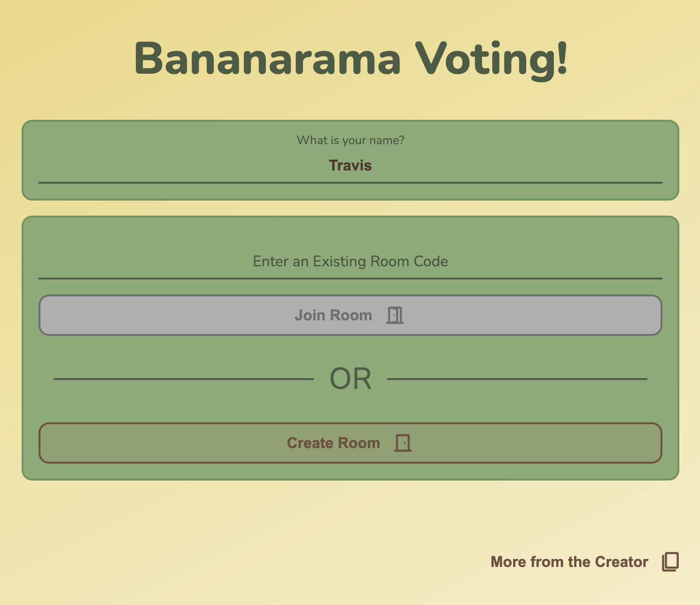The width and height of the screenshot is (700, 605).
Task: Click the greyed-out Join Room button
Action: [350, 315]
